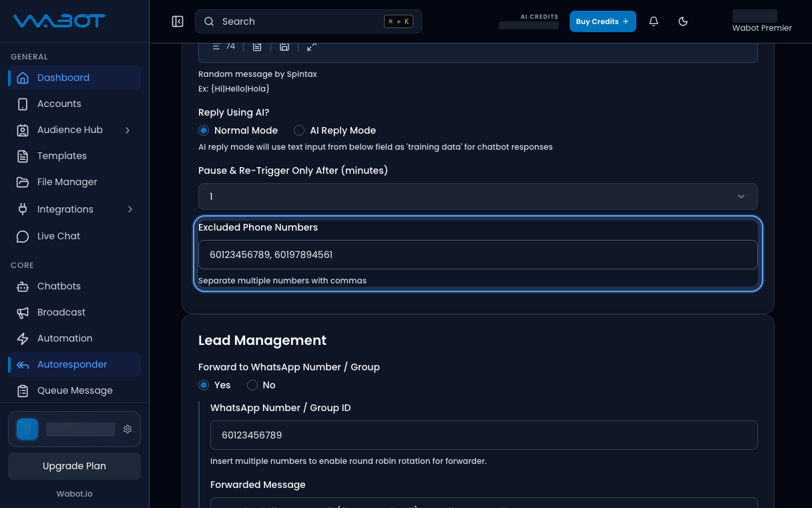Expand the Audience Hub submenu
Viewport: 812px width, 508px height.
pos(128,130)
